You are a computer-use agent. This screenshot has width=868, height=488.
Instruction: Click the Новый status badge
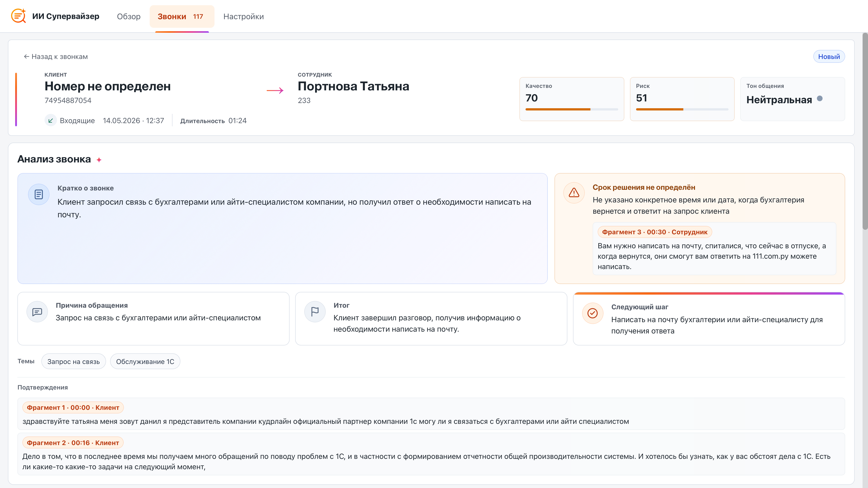[829, 56]
